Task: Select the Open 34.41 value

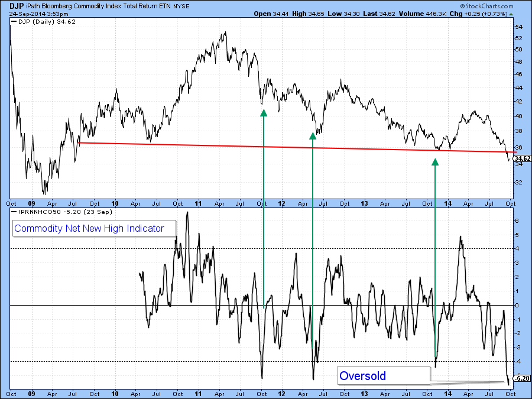Action: [271, 14]
